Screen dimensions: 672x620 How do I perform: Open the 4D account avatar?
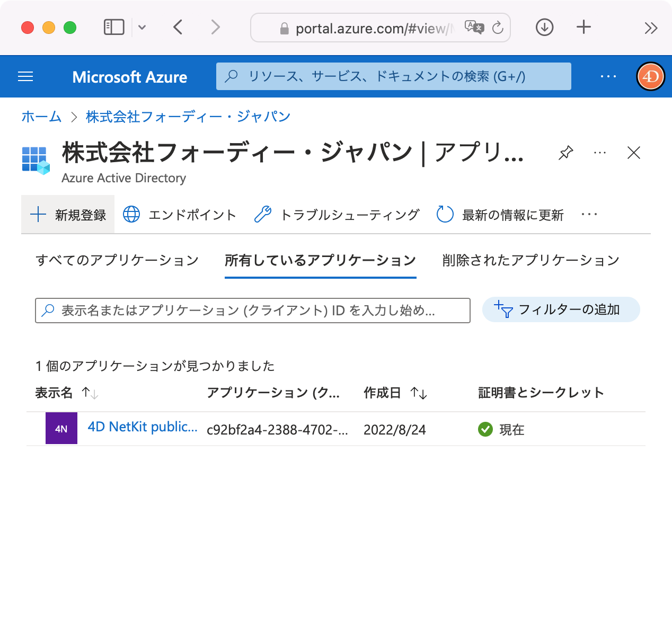point(650,76)
